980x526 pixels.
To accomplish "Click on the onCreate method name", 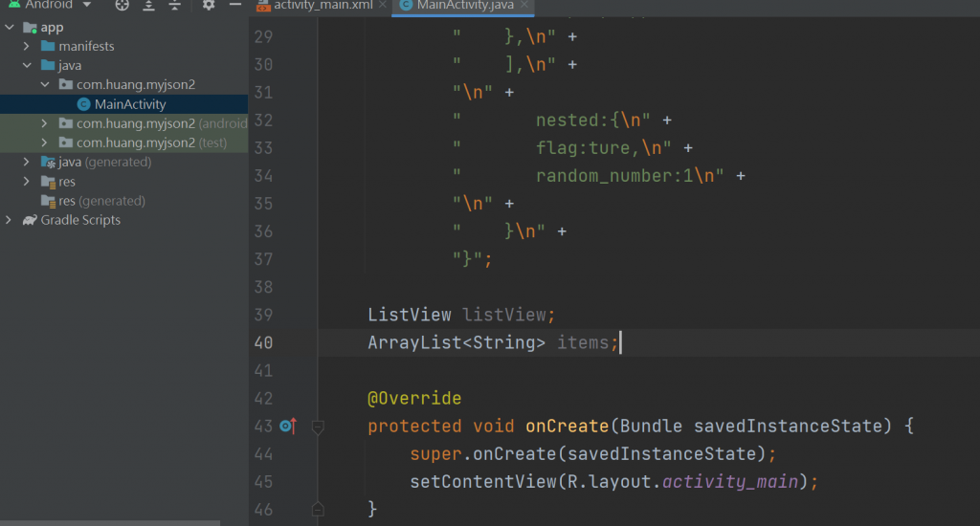I will 567,426.
